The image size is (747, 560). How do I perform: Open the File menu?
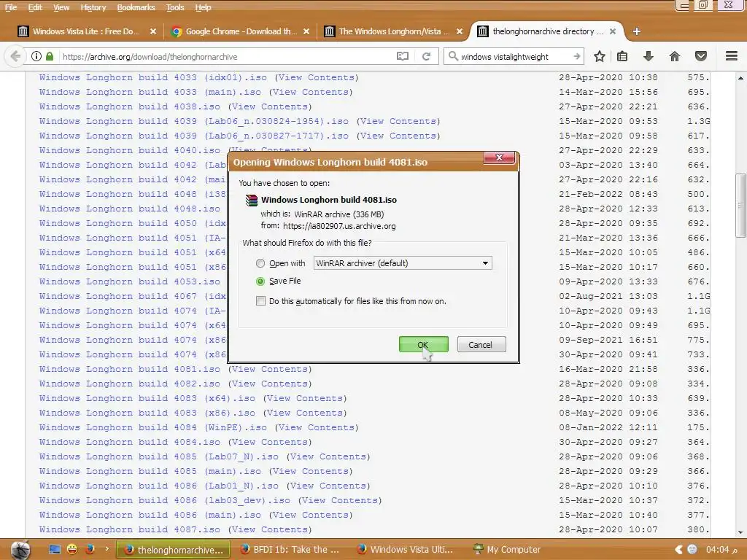coord(10,7)
